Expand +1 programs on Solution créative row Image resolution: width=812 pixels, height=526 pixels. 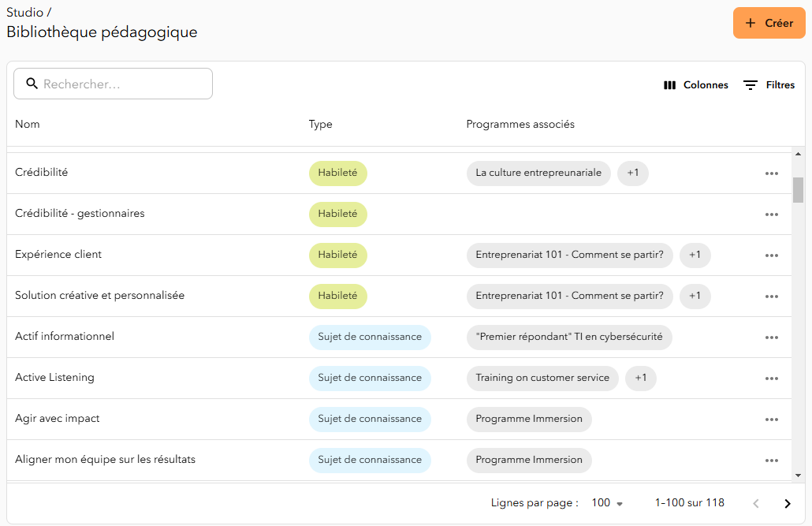(x=695, y=296)
